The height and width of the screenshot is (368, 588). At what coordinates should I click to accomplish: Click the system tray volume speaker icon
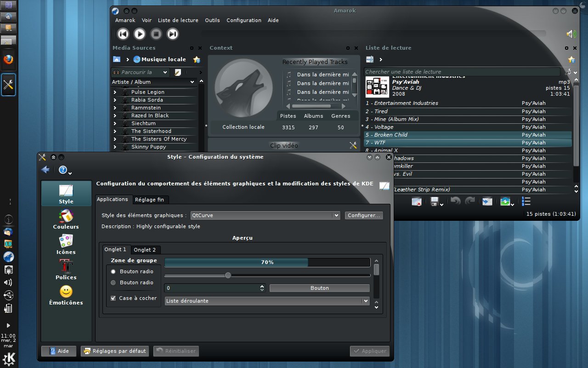(x=8, y=282)
